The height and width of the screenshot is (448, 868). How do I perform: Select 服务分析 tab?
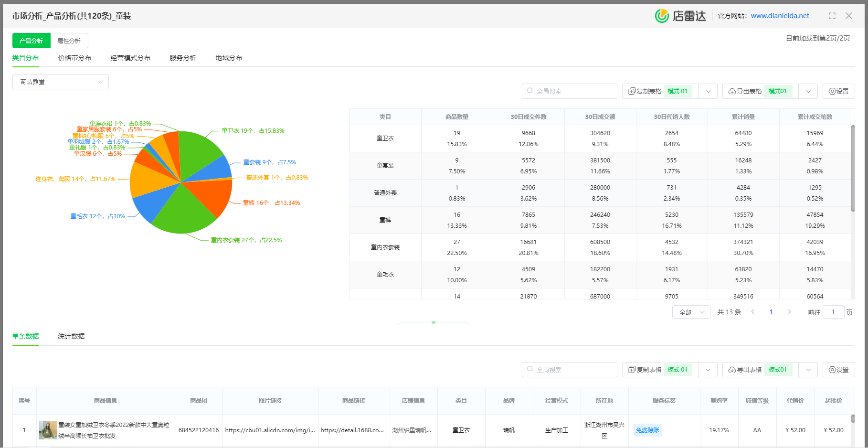(x=183, y=58)
